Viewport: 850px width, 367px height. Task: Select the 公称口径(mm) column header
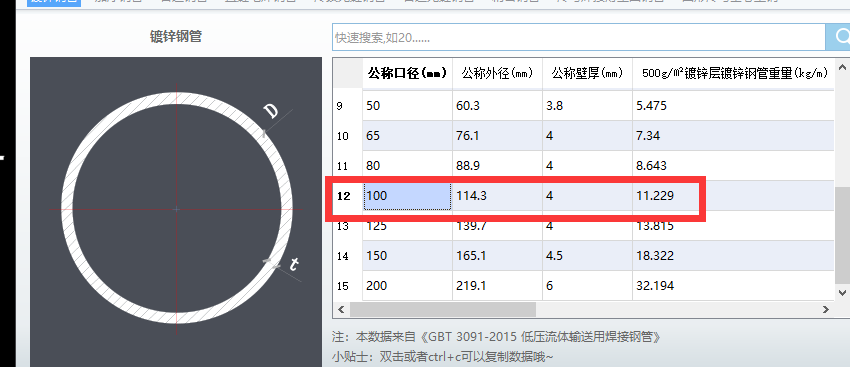click(x=407, y=73)
